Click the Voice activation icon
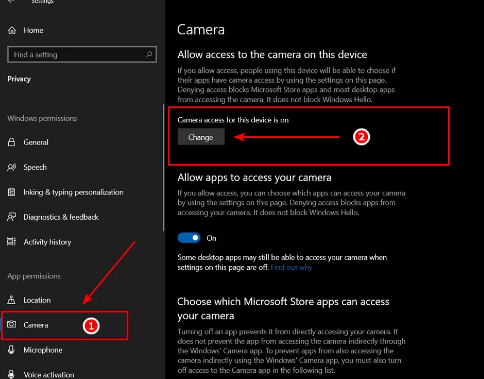Viewport: 484px width, 379px height. tap(12, 374)
